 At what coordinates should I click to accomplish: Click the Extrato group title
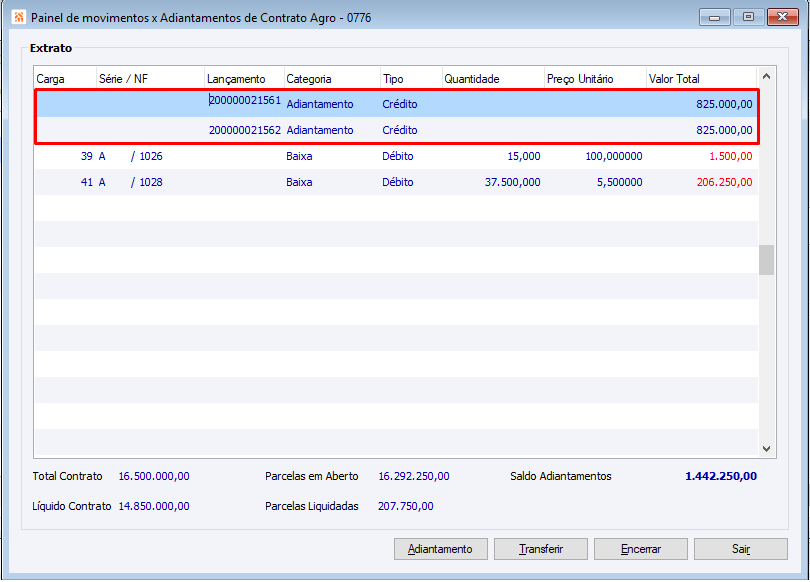point(51,48)
